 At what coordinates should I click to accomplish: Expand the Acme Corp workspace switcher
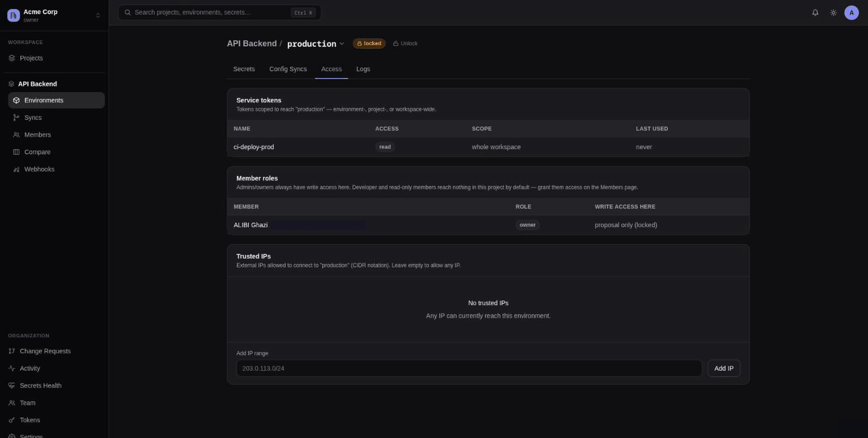point(98,15)
